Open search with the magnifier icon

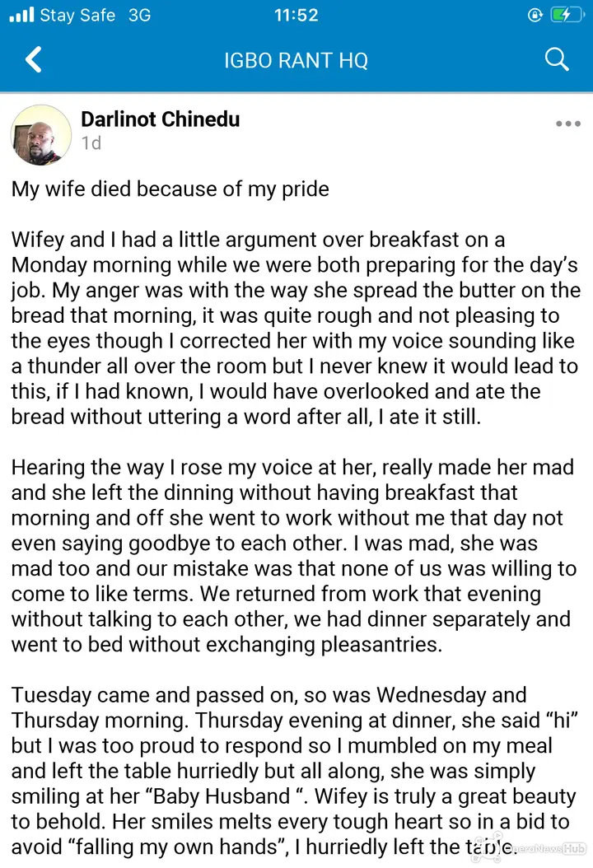(557, 59)
